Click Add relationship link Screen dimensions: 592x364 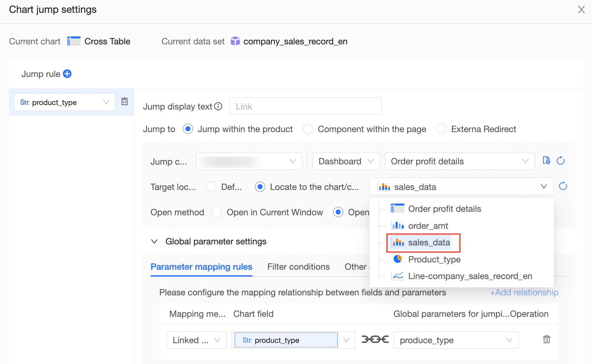(524, 293)
